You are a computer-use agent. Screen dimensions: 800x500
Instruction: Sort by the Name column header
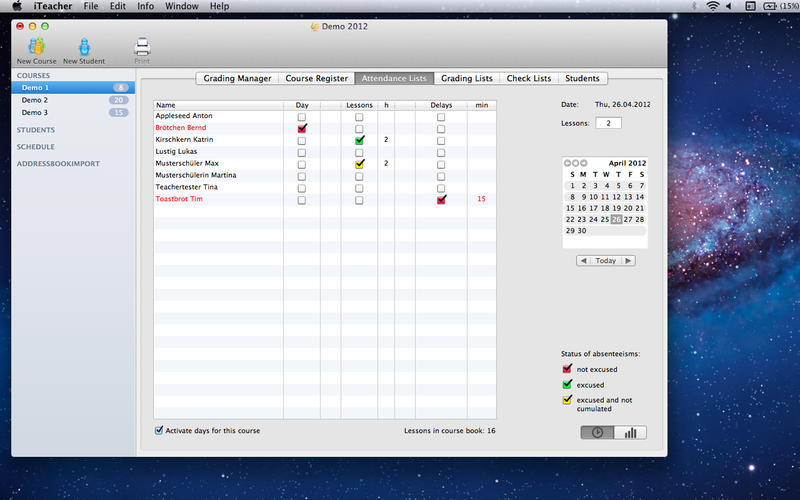tap(218, 105)
